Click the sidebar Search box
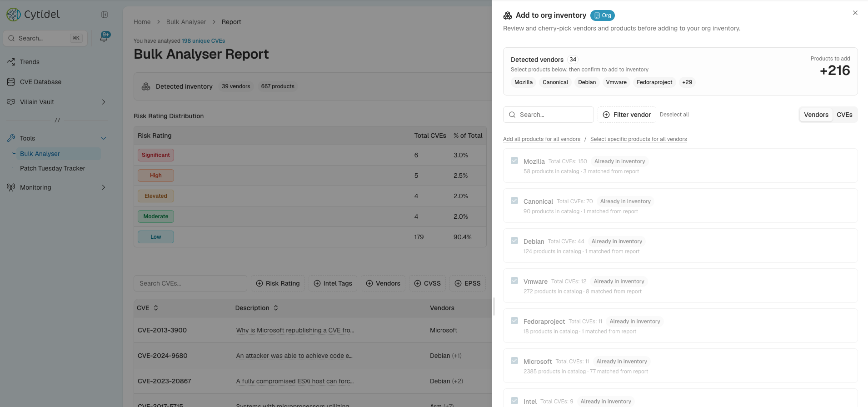The image size is (868, 407). pyautogui.click(x=45, y=38)
